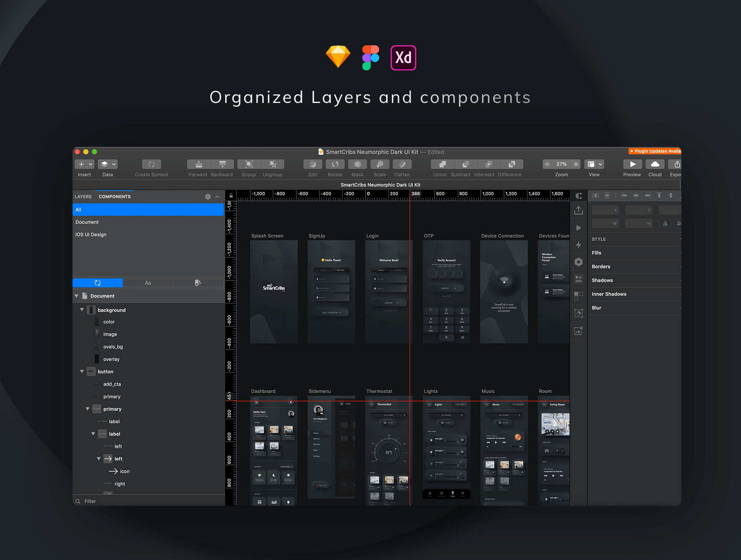The width and height of the screenshot is (741, 560).
Task: Click the Rotate tool icon
Action: (x=335, y=164)
